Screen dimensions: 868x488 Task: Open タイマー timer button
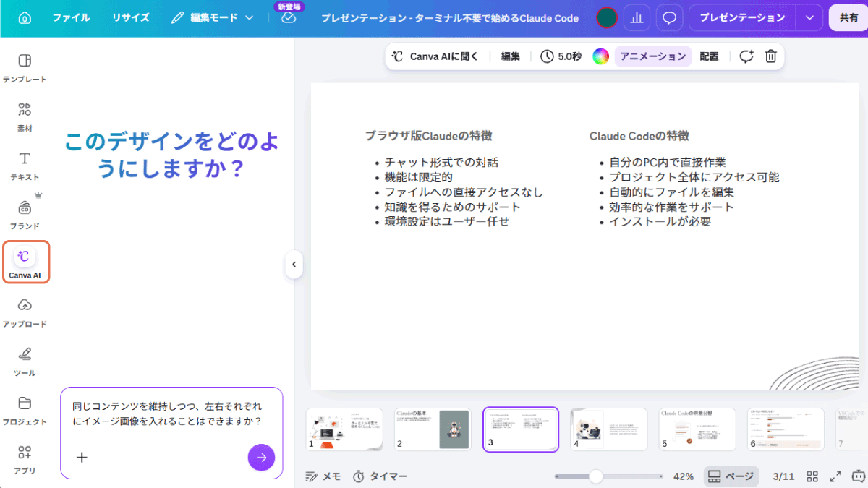tap(380, 476)
